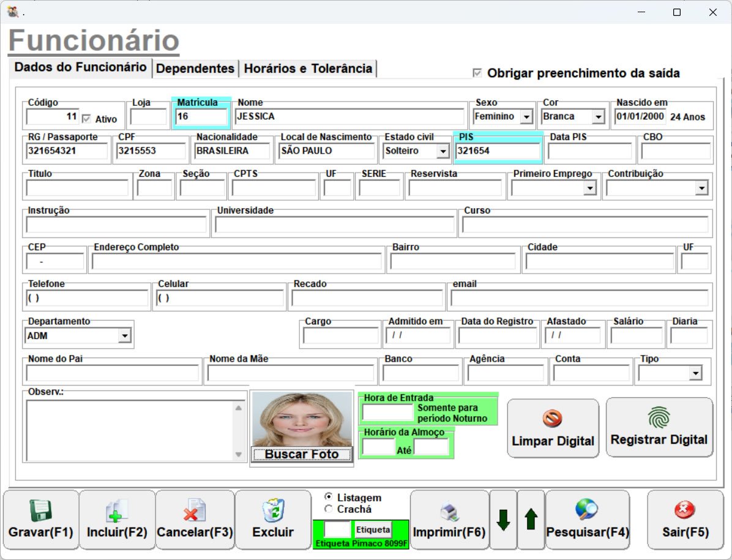This screenshot has width=732, height=560.
Task: Click the employee photo thumbnail
Action: click(302, 419)
